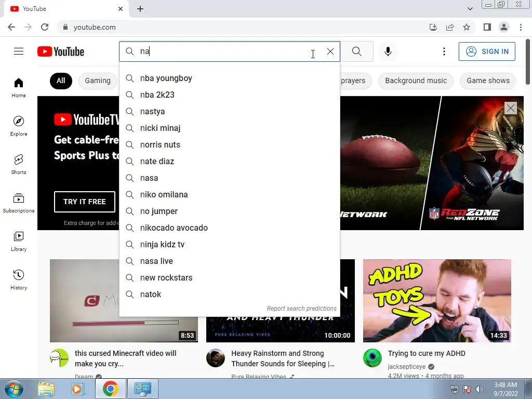Choose suggestion 'nastya'
The height and width of the screenshot is (399, 532).
click(230, 112)
